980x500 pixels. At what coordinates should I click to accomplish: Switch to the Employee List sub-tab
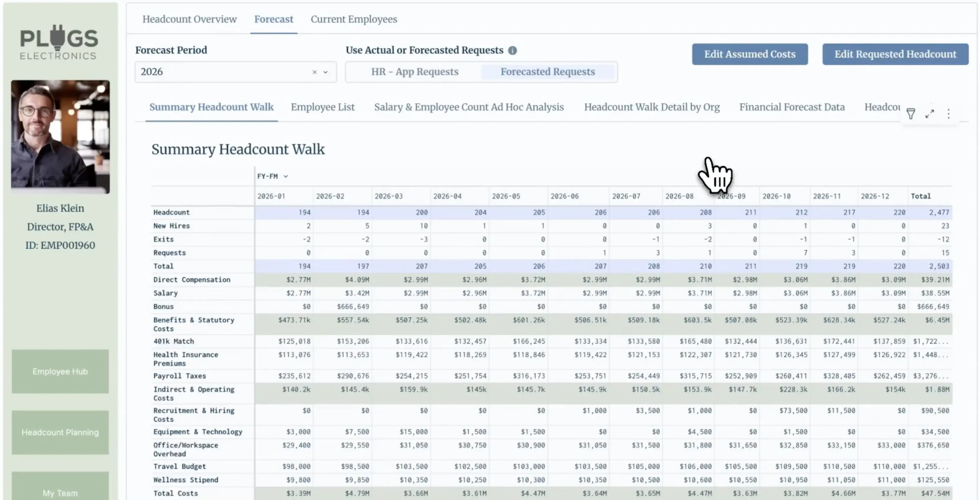pos(322,107)
